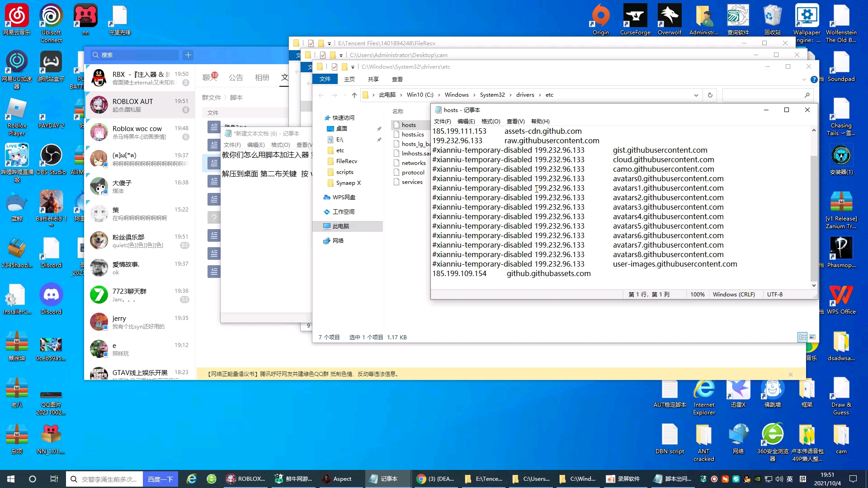868x488 pixels.
Task: Select the Share tab in the Explorer ribbon
Action: click(373, 80)
